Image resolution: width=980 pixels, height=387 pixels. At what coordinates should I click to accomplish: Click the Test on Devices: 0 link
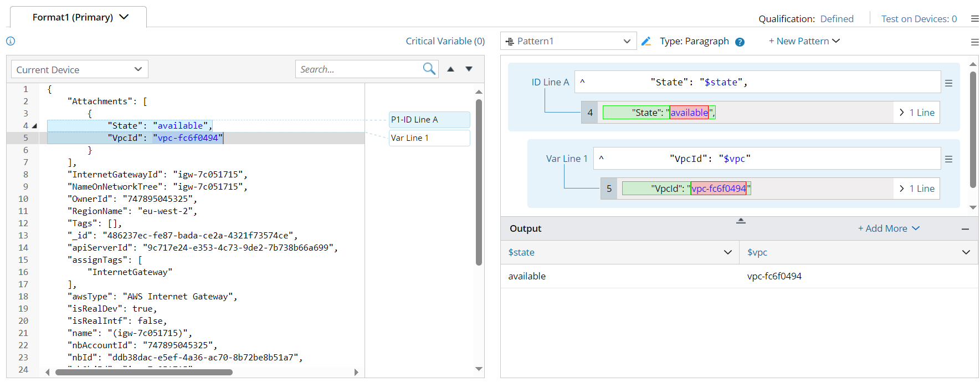919,19
